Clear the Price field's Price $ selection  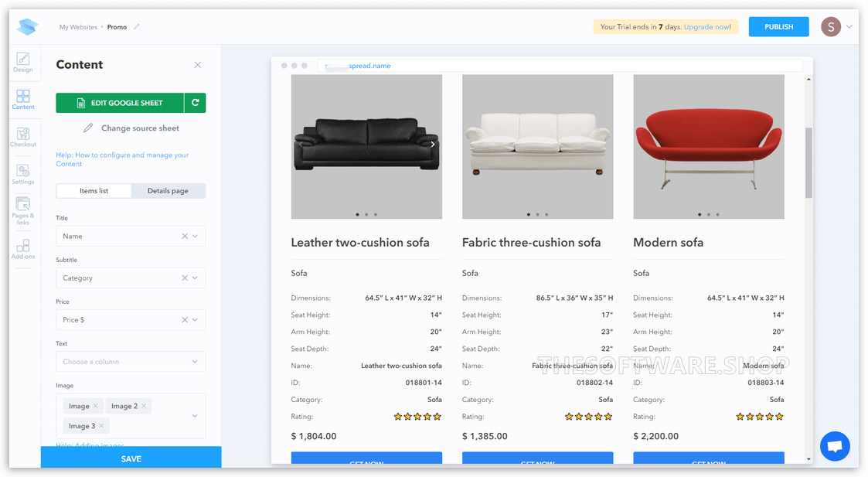[185, 319]
